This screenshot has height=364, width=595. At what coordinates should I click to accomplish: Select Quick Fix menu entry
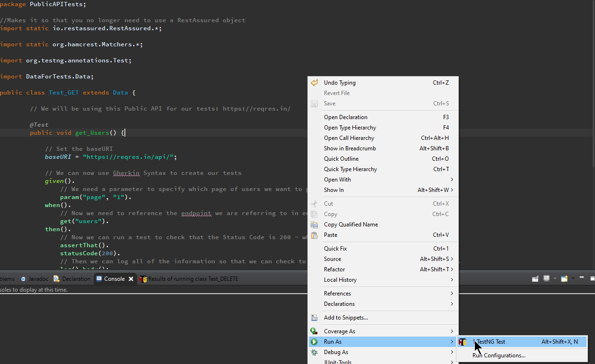click(383, 249)
